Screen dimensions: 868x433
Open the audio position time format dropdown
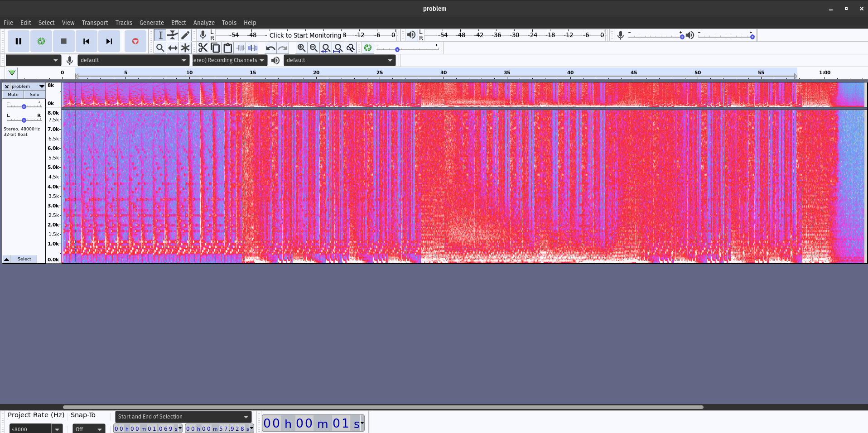(x=362, y=423)
